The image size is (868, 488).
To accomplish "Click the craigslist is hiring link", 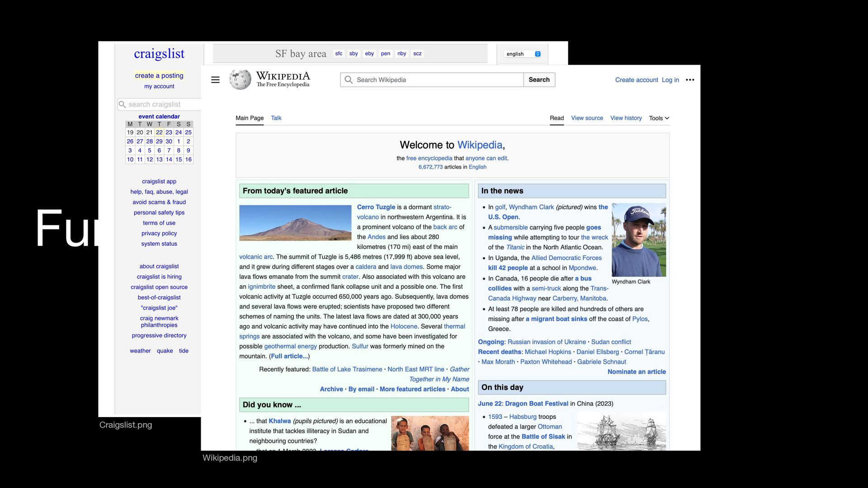I will click(x=159, y=277).
